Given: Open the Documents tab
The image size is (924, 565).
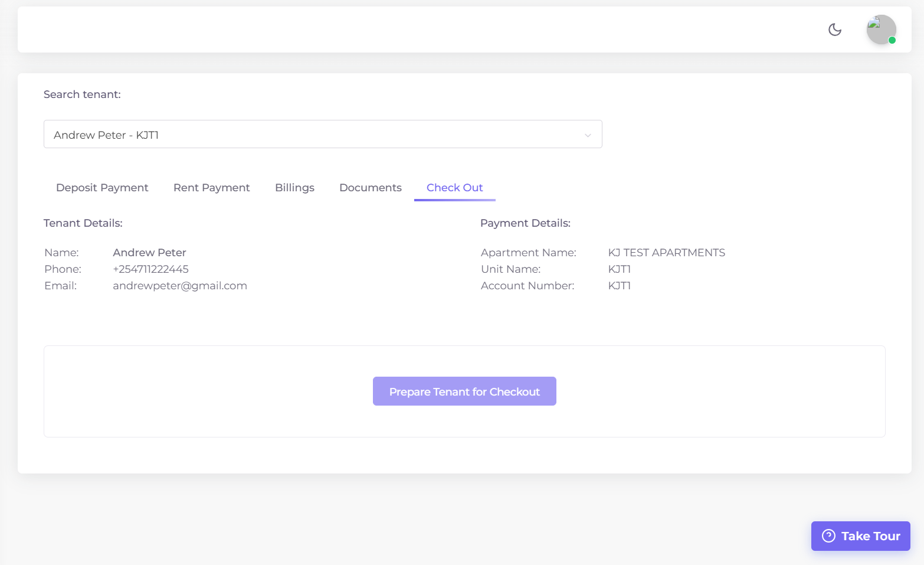Looking at the screenshot, I should (x=370, y=188).
